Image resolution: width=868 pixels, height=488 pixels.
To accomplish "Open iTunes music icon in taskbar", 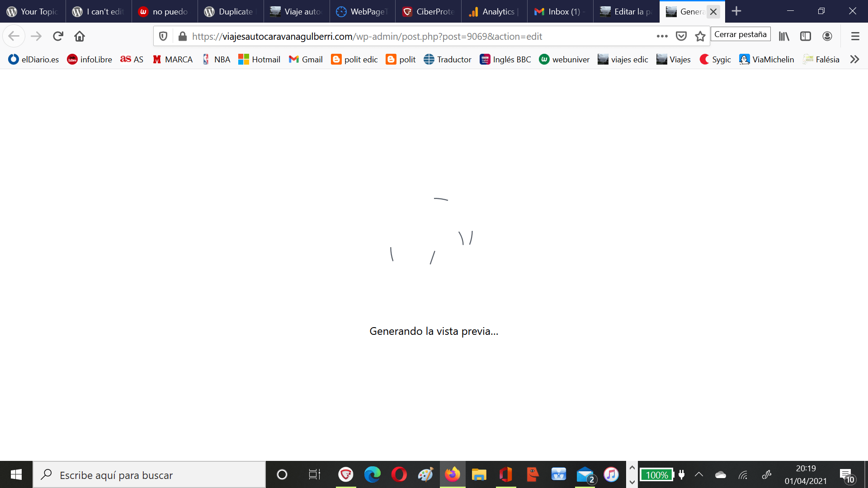I will click(x=611, y=474).
